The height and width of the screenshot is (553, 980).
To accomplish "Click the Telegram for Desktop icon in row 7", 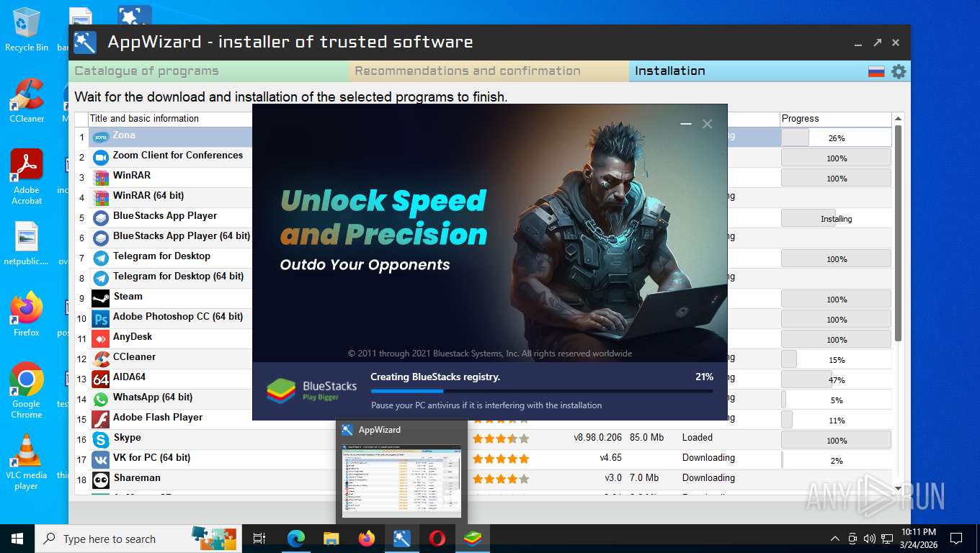I will point(100,258).
